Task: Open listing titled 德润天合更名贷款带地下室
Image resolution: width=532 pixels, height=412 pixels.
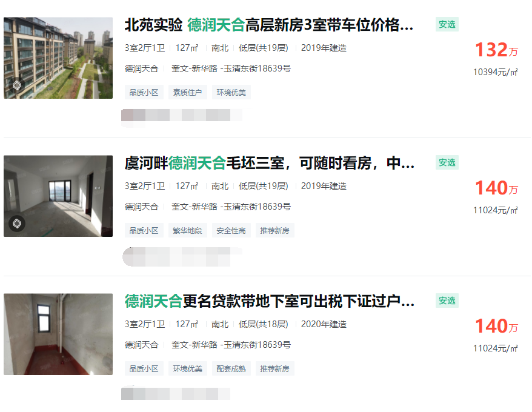Action: (x=270, y=301)
